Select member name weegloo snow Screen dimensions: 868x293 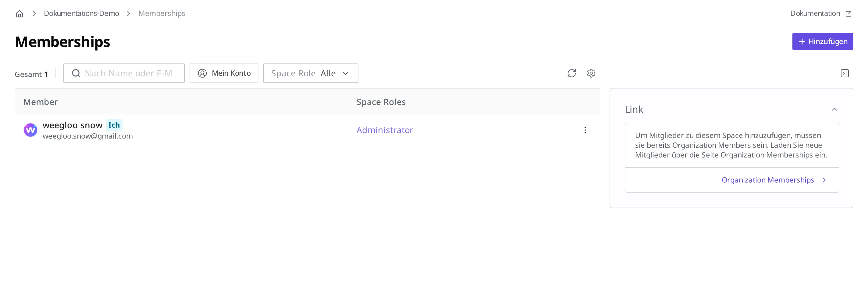[73, 125]
